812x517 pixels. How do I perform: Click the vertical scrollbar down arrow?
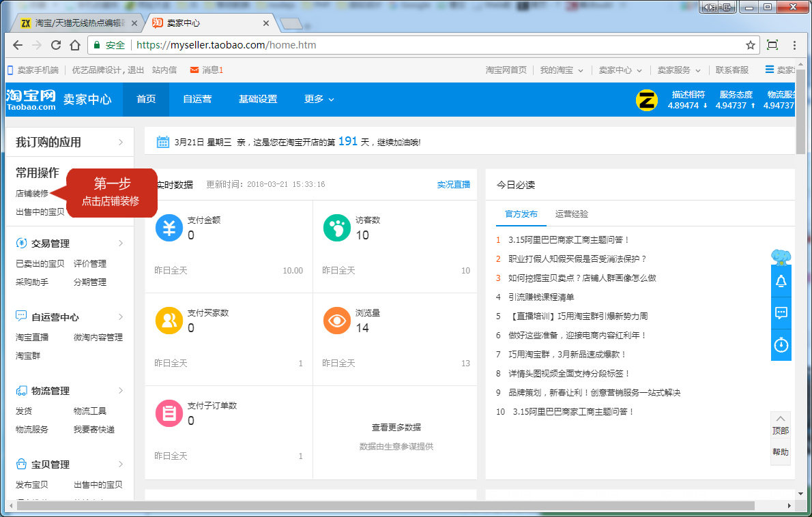[x=800, y=494]
